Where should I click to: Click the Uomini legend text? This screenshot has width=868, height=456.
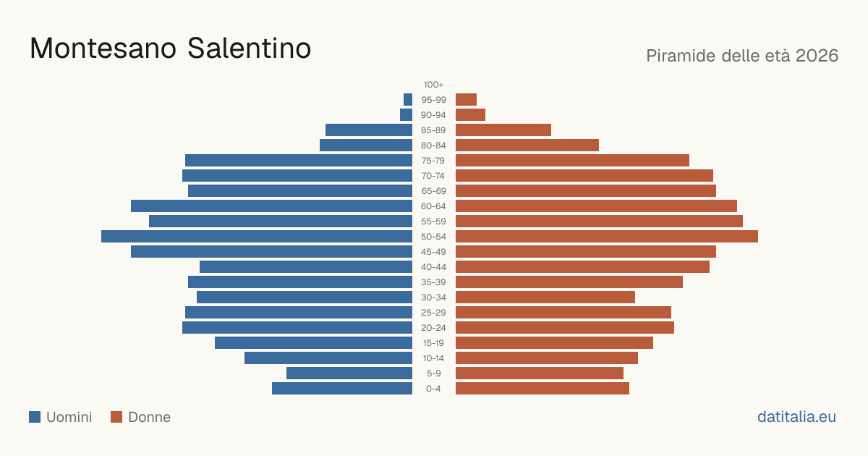69,417
